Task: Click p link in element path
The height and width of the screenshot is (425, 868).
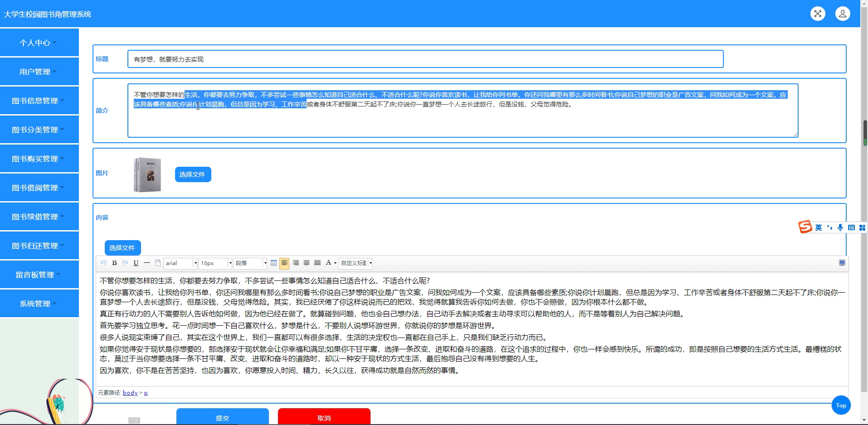Action: coord(146,393)
